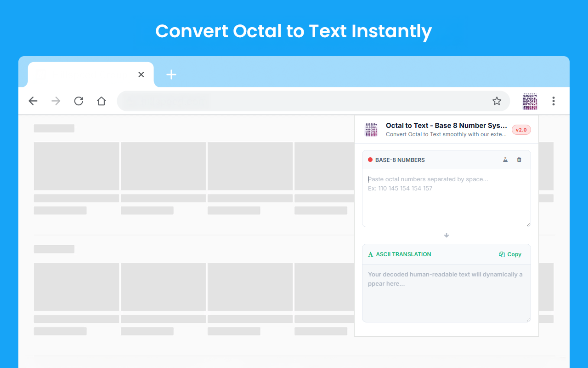The image size is (588, 368).
Task: Click the grayed forward navigation arrow
Action: (56, 101)
